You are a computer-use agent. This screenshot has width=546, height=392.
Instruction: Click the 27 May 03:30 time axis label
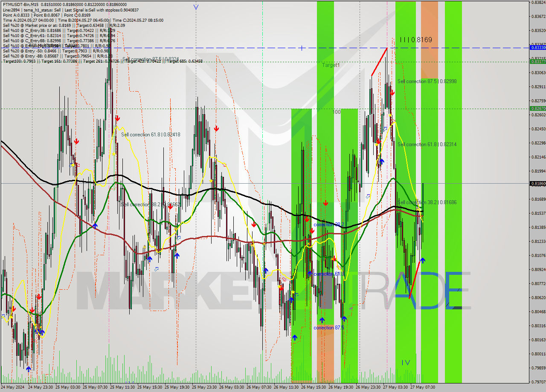tap(396, 387)
